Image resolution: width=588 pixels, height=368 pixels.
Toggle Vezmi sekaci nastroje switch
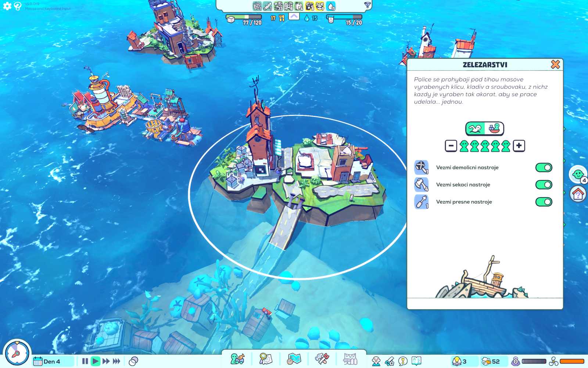point(544,185)
